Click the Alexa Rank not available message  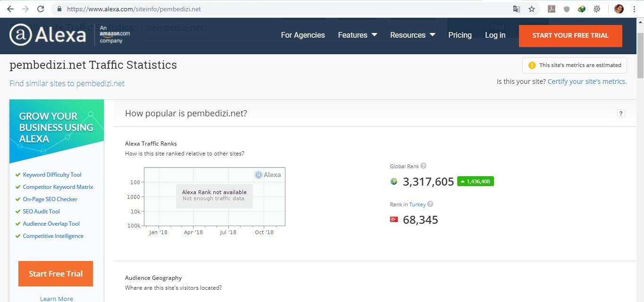click(214, 196)
